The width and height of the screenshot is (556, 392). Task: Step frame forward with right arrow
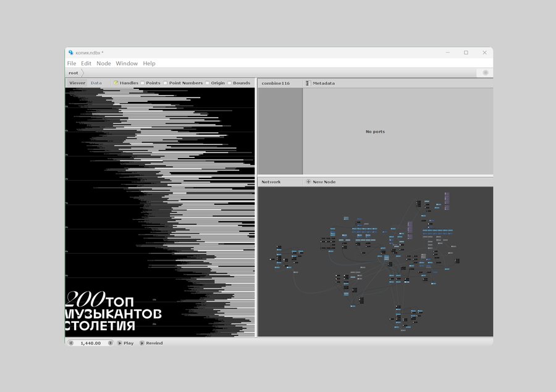(x=111, y=343)
